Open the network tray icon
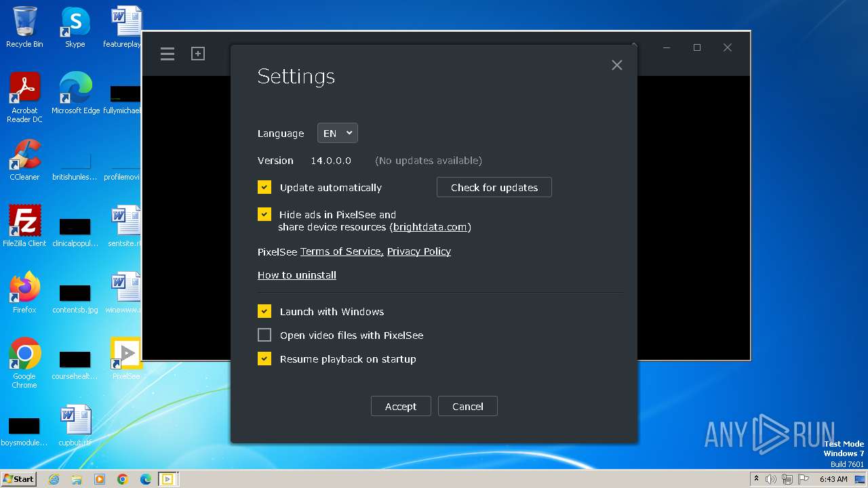 coord(787,479)
